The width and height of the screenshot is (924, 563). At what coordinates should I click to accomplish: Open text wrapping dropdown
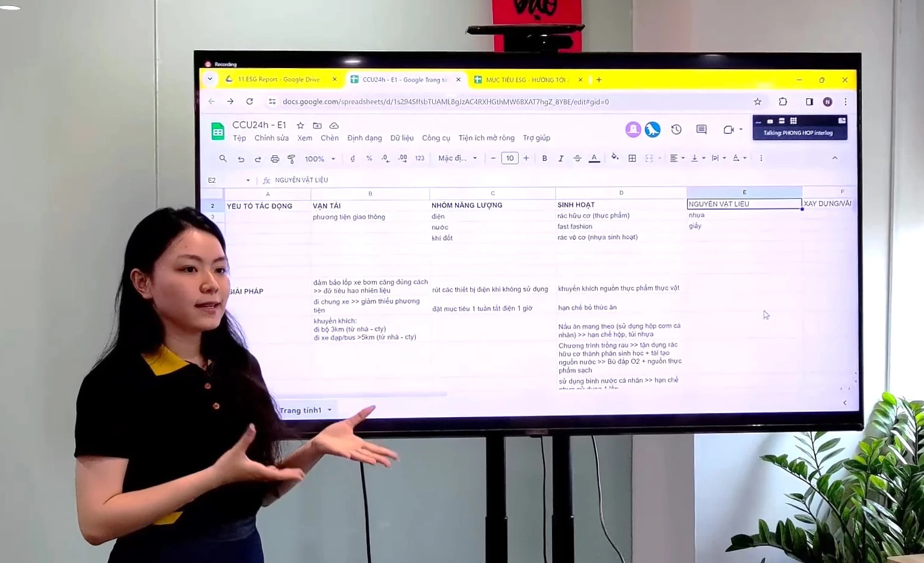coord(718,158)
